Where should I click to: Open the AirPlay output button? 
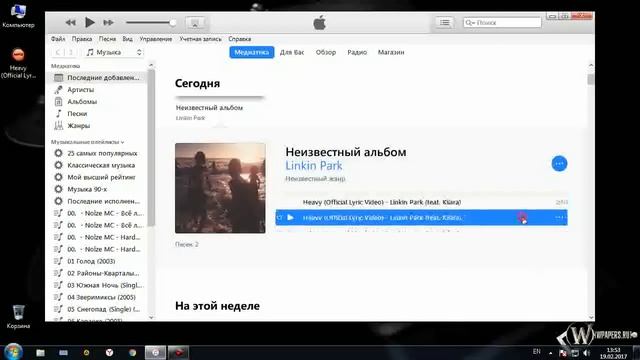[x=195, y=23]
